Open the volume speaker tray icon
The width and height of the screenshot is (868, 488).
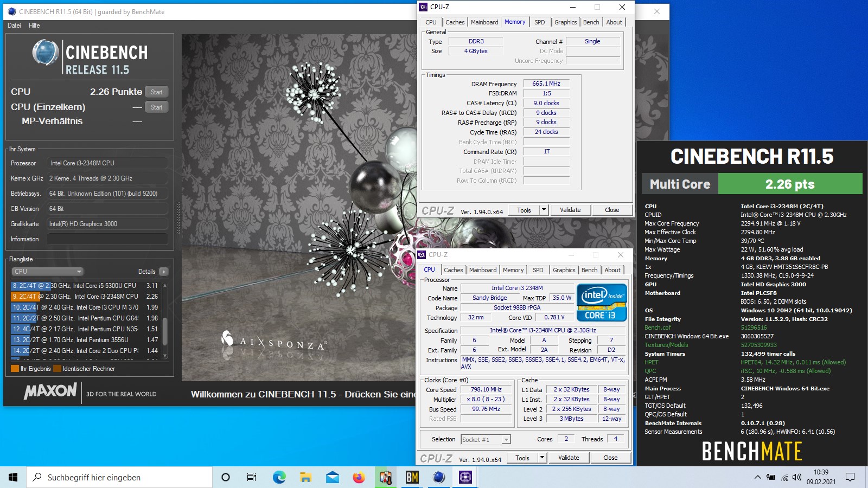(x=797, y=477)
